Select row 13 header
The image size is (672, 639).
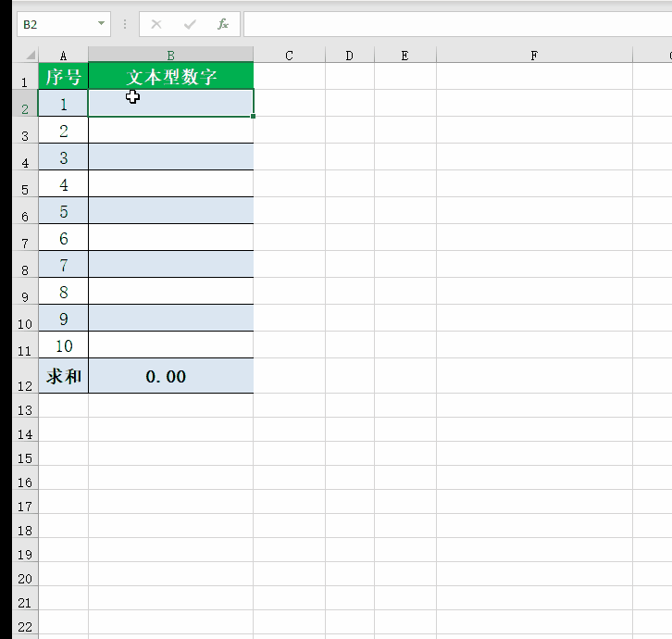25,406
